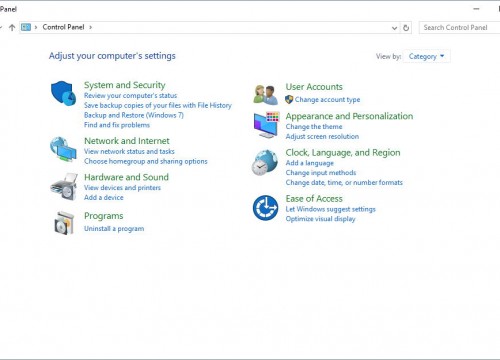Click the shield icon beside Change account type
This screenshot has height=360, width=500.
289,99
